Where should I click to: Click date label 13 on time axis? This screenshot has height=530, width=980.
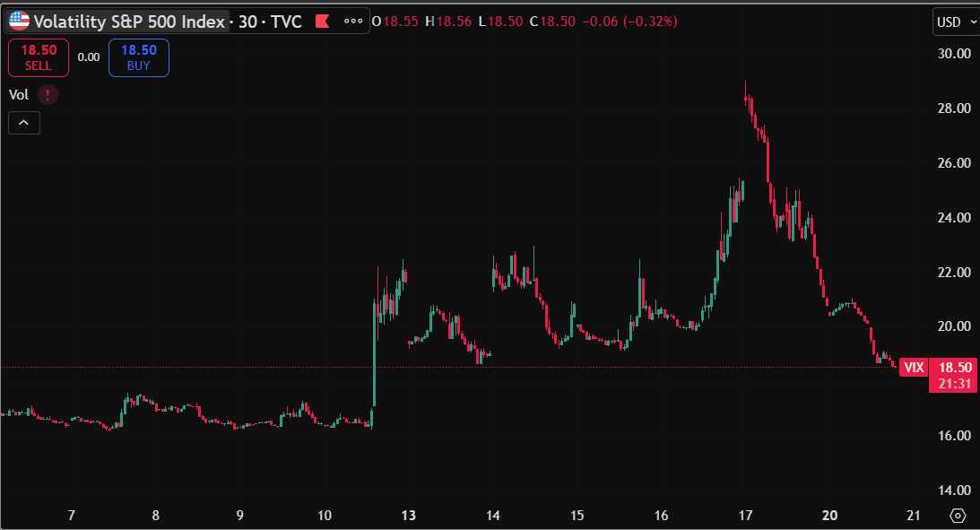408,516
